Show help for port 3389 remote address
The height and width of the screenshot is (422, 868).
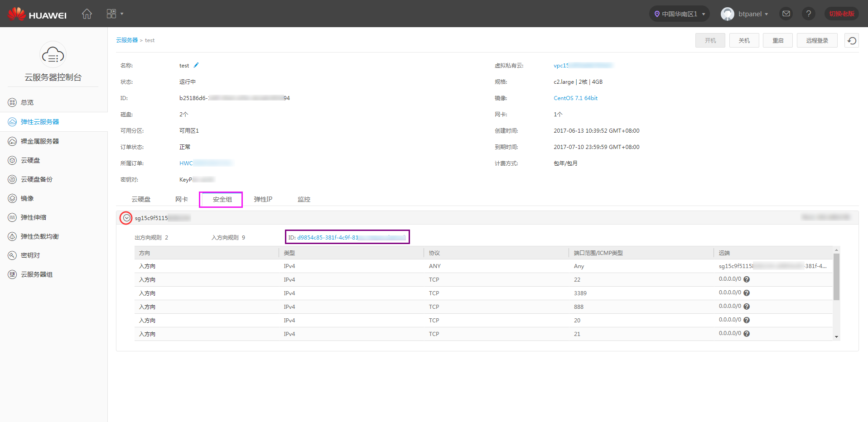747,293
